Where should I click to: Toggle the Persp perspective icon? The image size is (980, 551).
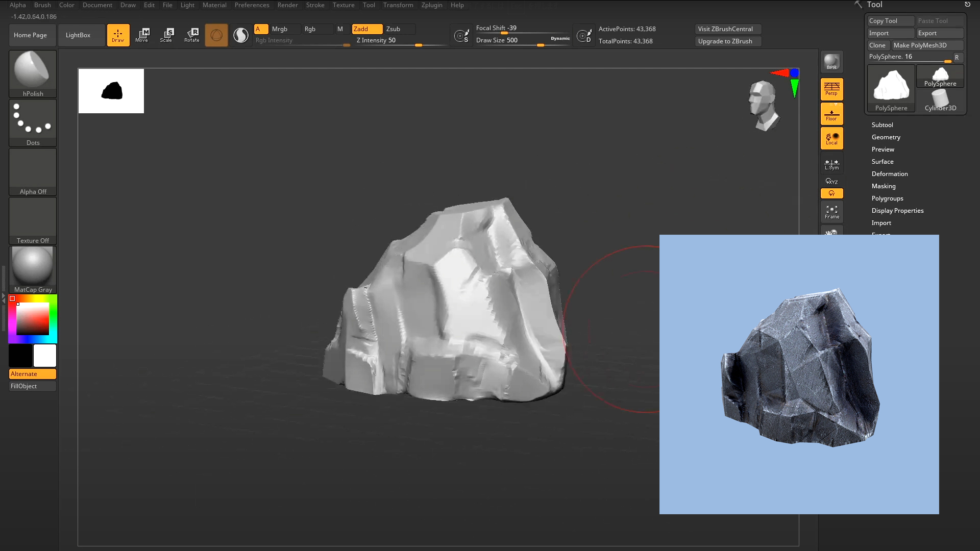(x=831, y=89)
